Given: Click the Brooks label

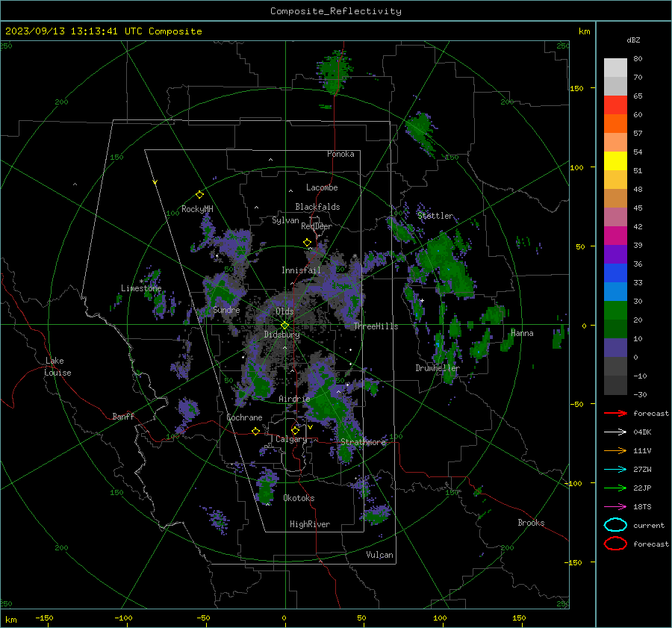Looking at the screenshot, I should 531,523.
